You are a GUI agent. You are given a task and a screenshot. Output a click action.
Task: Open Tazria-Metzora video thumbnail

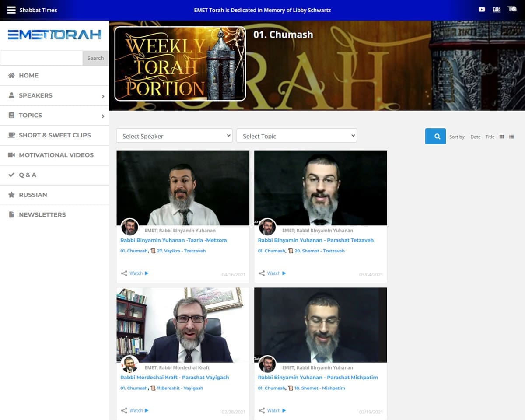click(183, 188)
